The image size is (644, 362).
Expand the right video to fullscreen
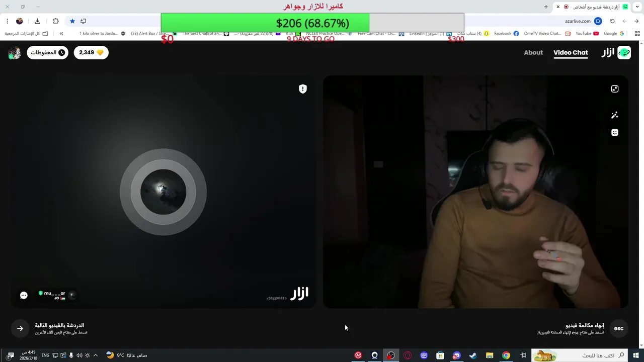614,89
